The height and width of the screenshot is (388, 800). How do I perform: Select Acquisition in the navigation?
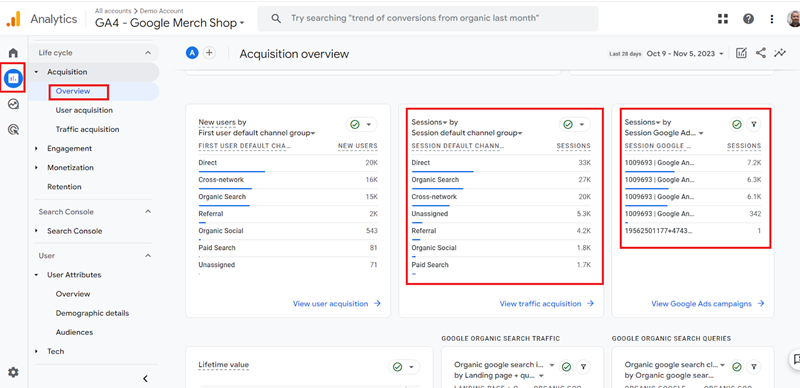pos(67,72)
